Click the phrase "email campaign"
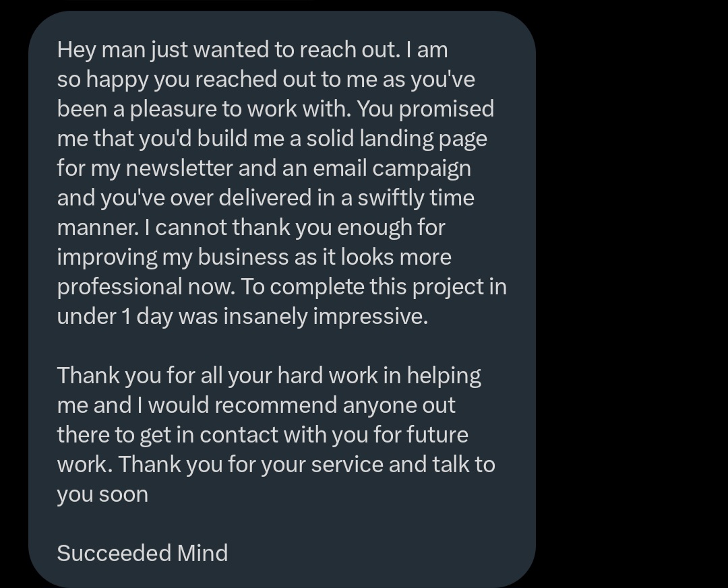 391,168
